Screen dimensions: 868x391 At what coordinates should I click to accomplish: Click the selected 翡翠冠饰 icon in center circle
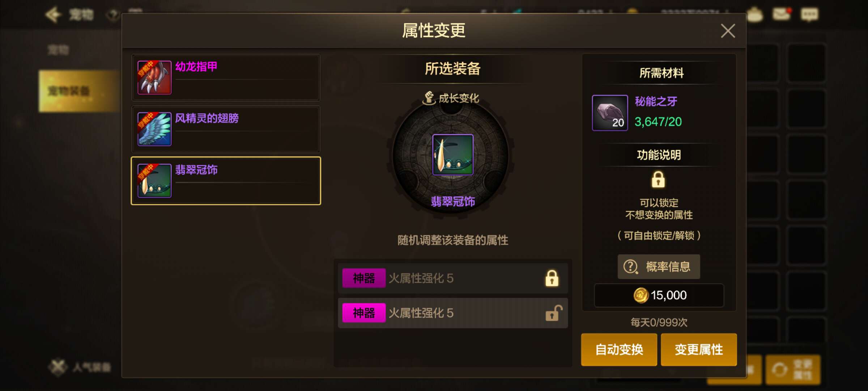[453, 155]
